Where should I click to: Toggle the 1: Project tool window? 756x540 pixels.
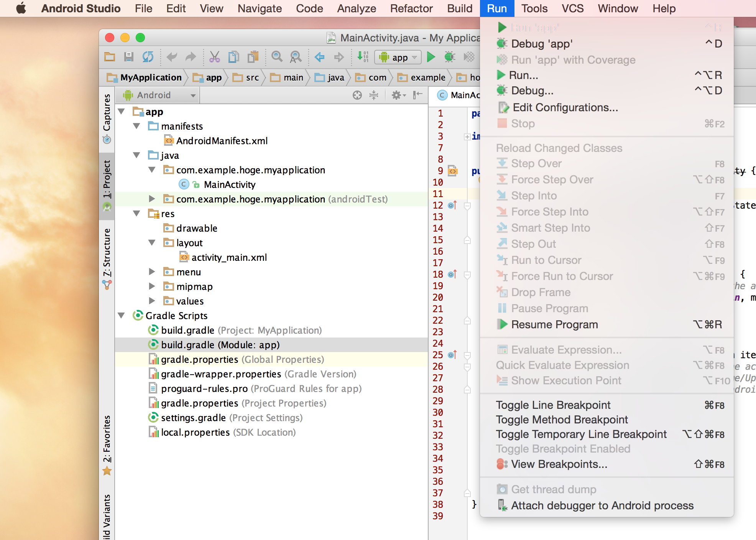(x=107, y=186)
